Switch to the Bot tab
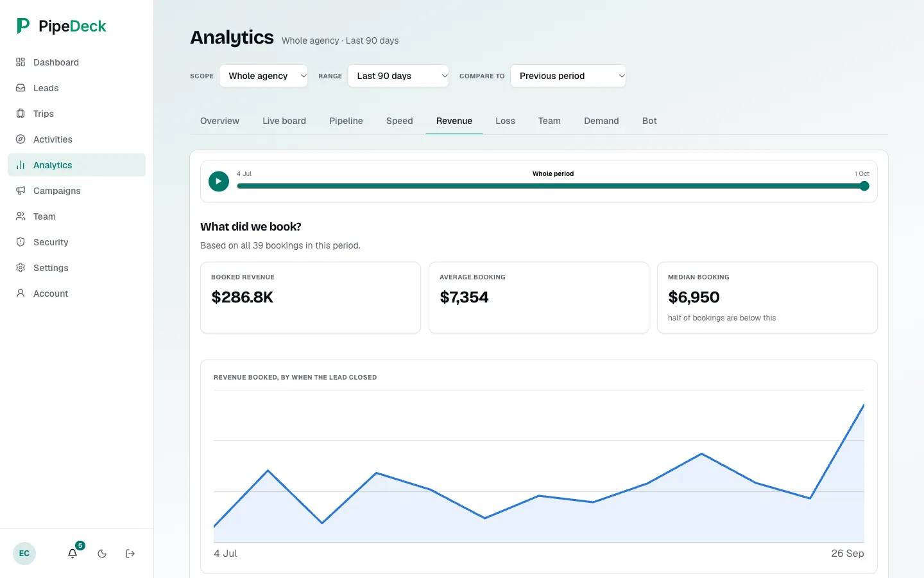Screen dimensions: 924x578 (649, 121)
